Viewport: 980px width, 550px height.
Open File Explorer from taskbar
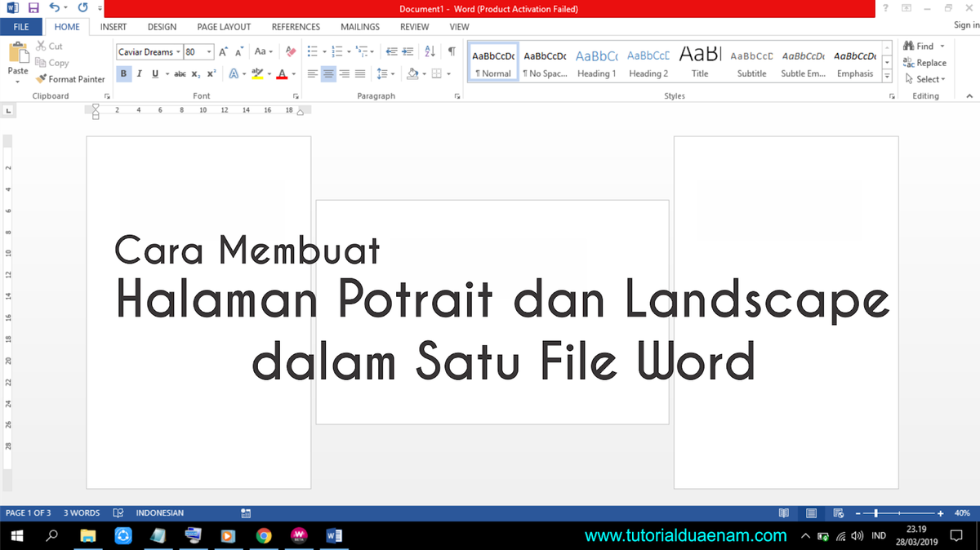[x=88, y=536]
